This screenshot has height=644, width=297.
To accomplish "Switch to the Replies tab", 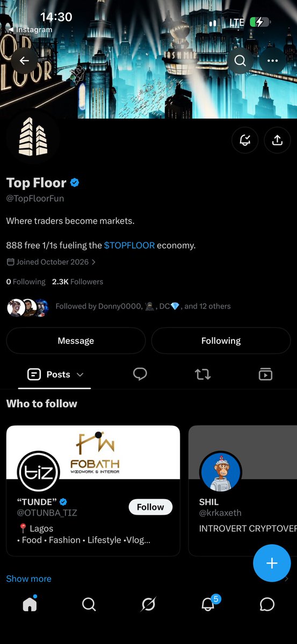I will pos(140,374).
